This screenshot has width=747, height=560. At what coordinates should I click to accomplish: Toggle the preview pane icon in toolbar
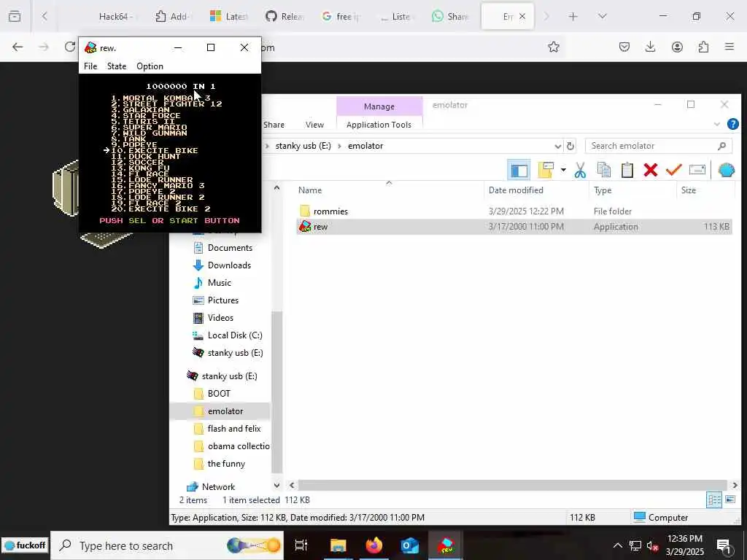pyautogui.click(x=519, y=170)
